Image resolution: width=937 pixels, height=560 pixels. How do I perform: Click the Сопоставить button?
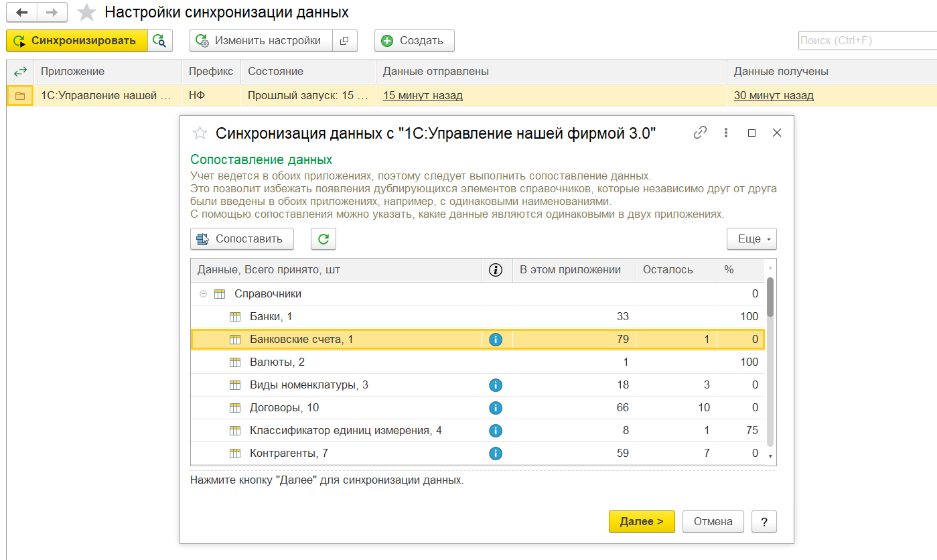click(242, 239)
